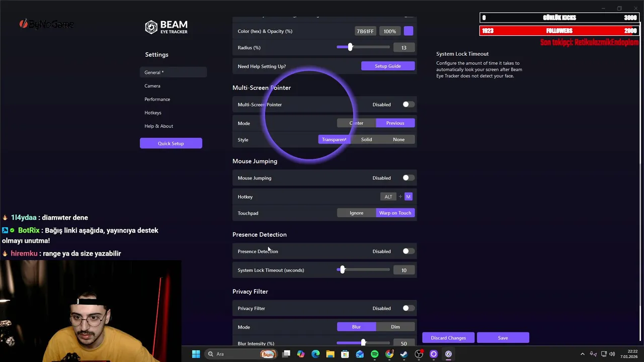Adjust the Blur Intensity slider handle
644x362 pixels.
(x=363, y=343)
